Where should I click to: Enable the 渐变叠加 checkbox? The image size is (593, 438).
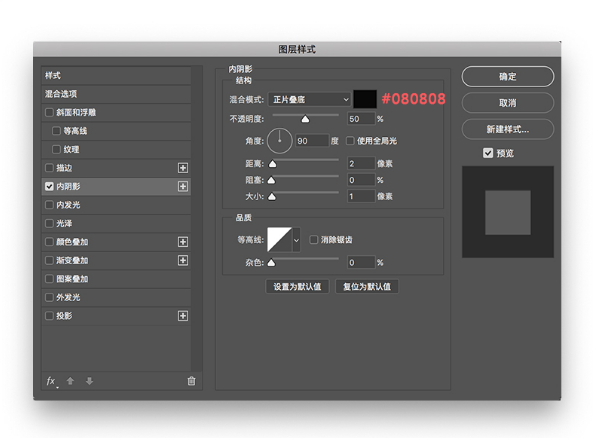pyautogui.click(x=49, y=260)
